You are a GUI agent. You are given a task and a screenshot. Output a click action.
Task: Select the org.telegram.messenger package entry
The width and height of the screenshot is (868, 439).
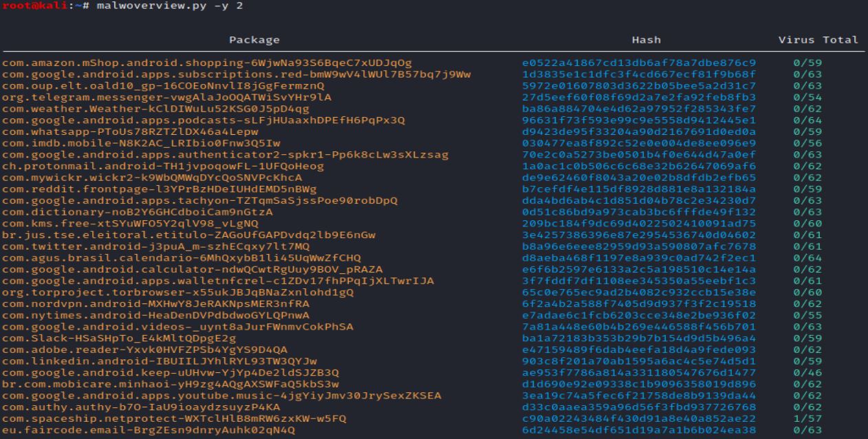166,97
